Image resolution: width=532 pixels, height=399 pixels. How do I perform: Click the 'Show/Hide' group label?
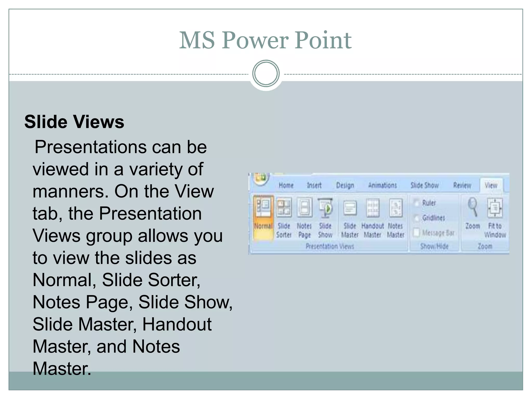(434, 246)
